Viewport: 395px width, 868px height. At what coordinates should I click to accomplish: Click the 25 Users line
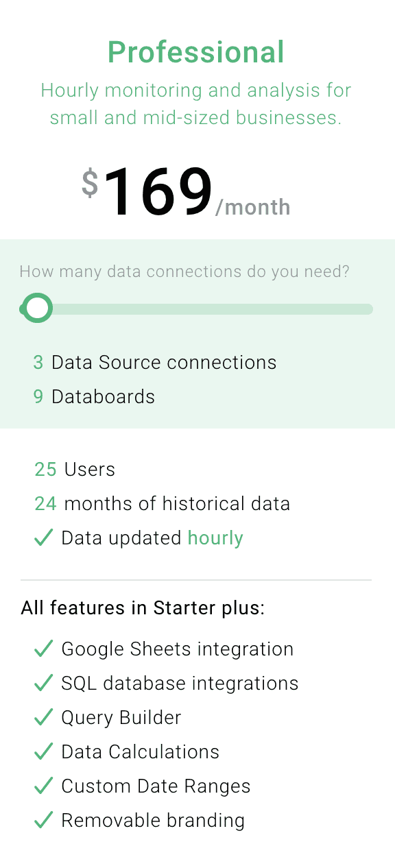75,469
